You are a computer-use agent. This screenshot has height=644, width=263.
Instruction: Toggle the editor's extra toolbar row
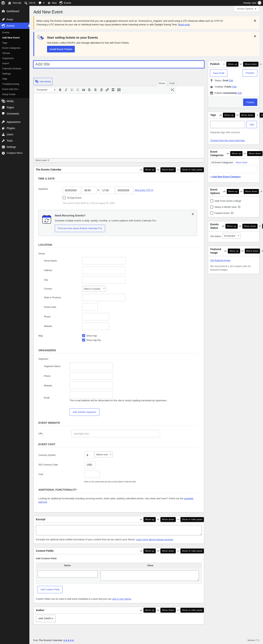119,90
